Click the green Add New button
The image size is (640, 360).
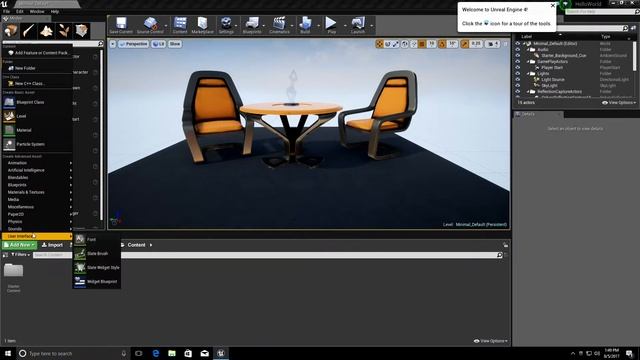click(x=19, y=245)
